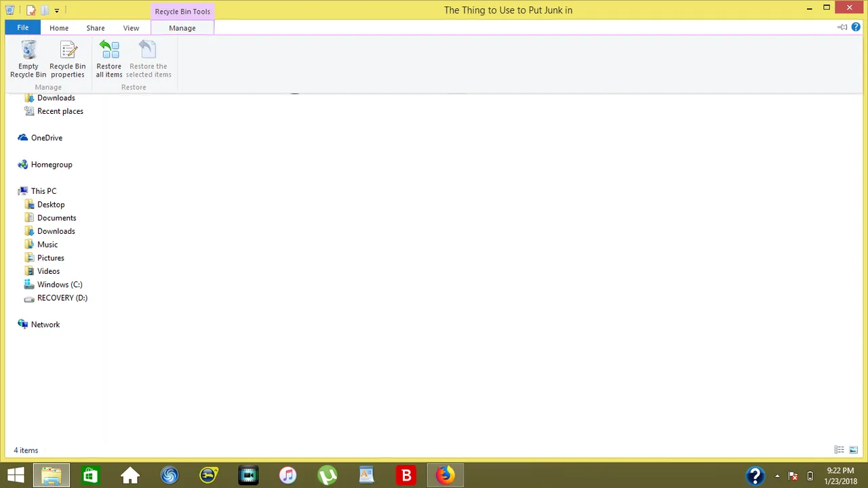868x488 pixels.
Task: Open Recent places in the navigation pane
Action: coord(60,111)
